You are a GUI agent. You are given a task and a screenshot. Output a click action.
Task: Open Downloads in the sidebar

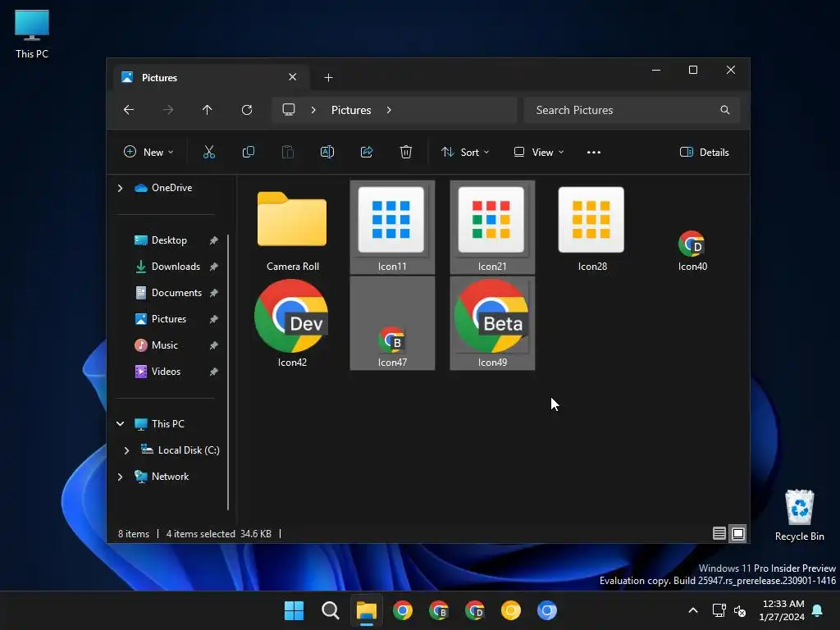pyautogui.click(x=176, y=267)
